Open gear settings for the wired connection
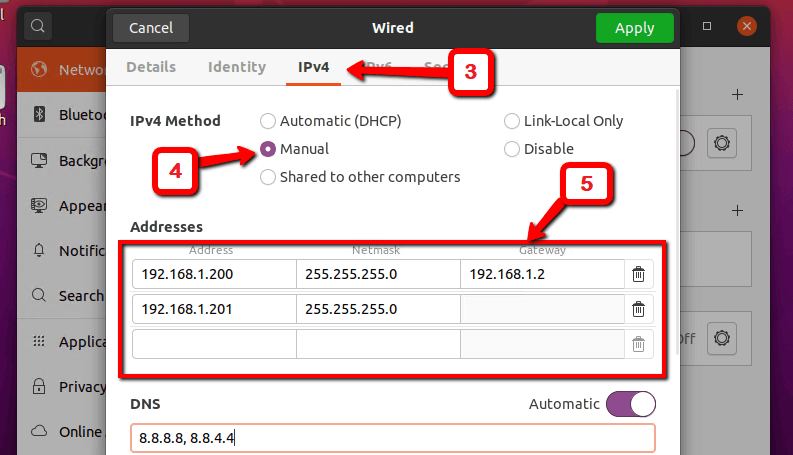 point(722,143)
